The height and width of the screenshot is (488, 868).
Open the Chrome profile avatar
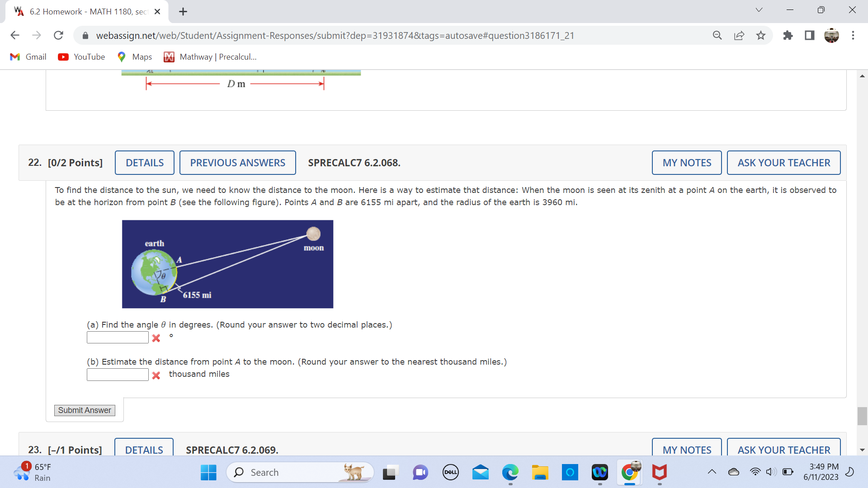(832, 35)
